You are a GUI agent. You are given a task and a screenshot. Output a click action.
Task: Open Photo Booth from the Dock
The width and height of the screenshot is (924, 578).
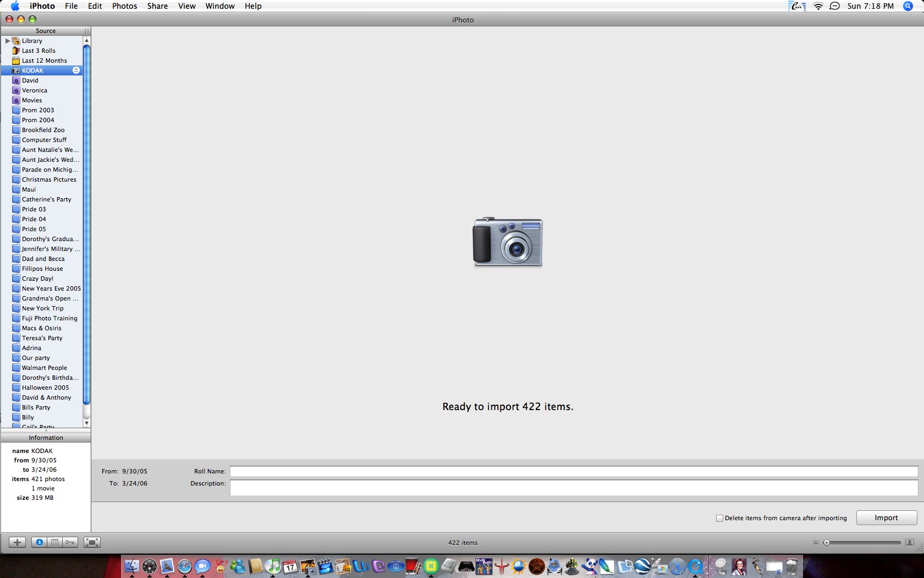(x=413, y=566)
